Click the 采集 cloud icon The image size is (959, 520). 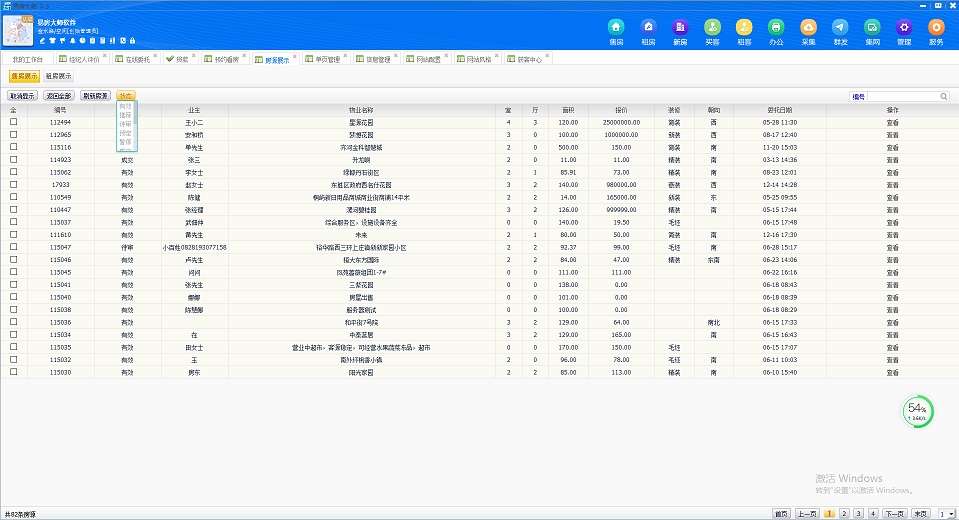(808, 28)
